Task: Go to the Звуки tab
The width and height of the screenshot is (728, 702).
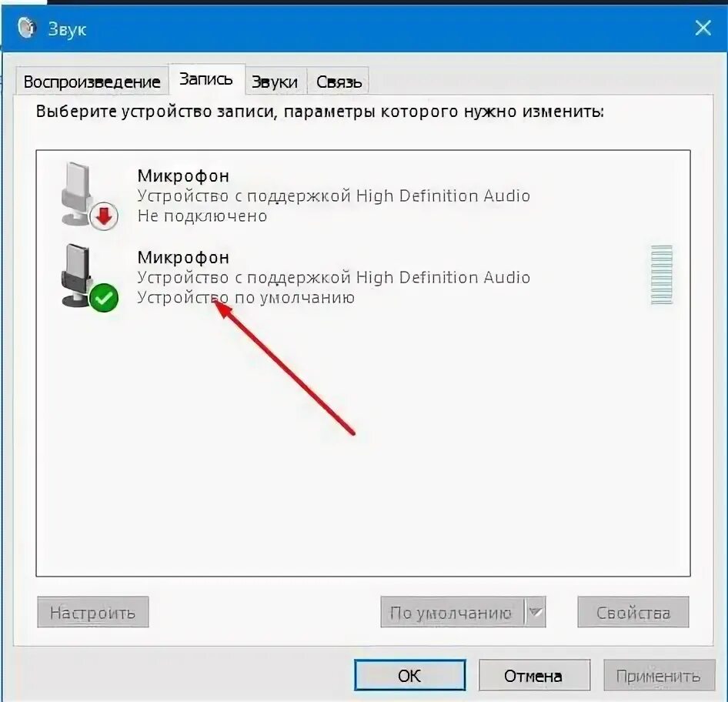Action: [275, 82]
